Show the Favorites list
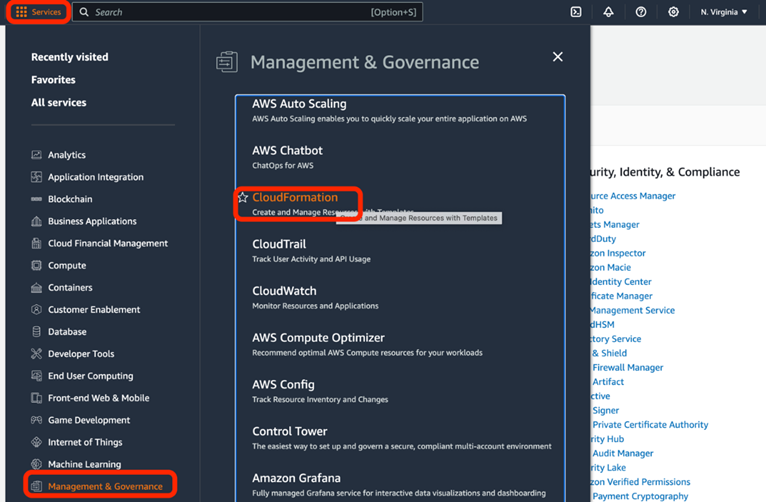This screenshot has height=502, width=766. 53,80
